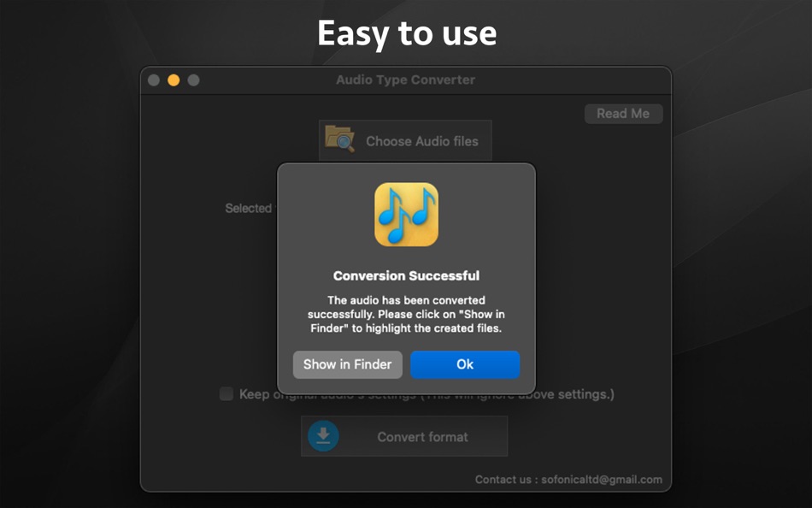Click the Easy to use heading
Screen dimensions: 812x508
coord(406,32)
